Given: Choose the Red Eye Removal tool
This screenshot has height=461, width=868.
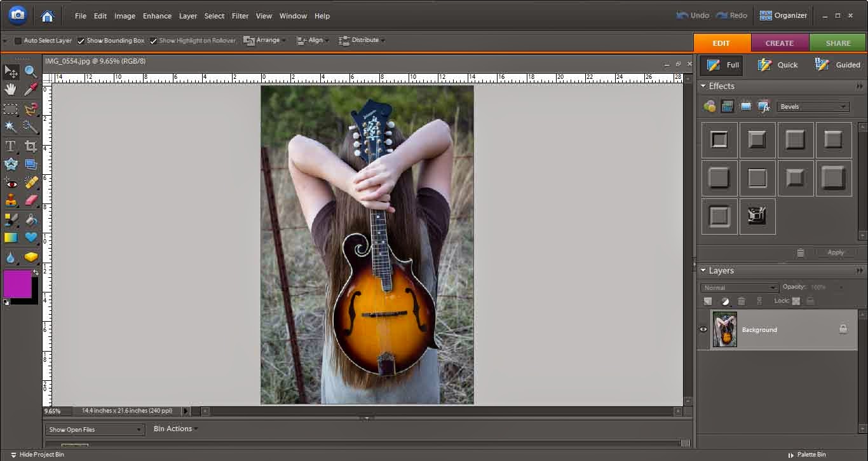Looking at the screenshot, I should [11, 183].
